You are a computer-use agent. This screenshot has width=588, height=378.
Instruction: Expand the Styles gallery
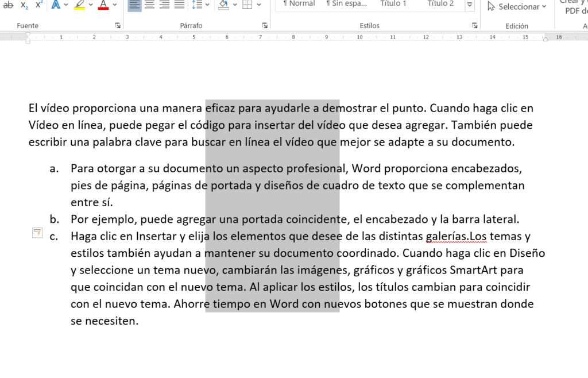coord(470,5)
